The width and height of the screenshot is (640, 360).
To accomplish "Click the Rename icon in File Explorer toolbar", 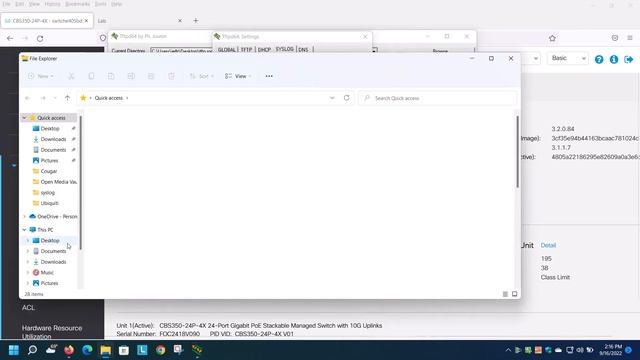I will click(131, 76).
